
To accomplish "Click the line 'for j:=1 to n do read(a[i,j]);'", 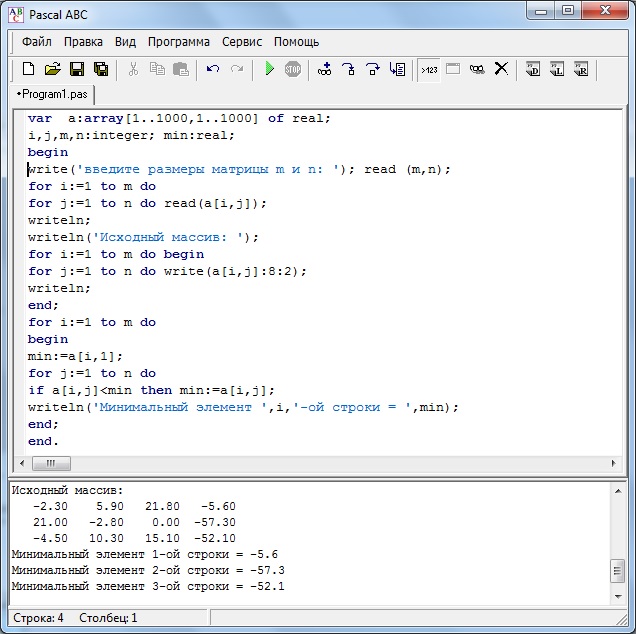I will tap(147, 203).
